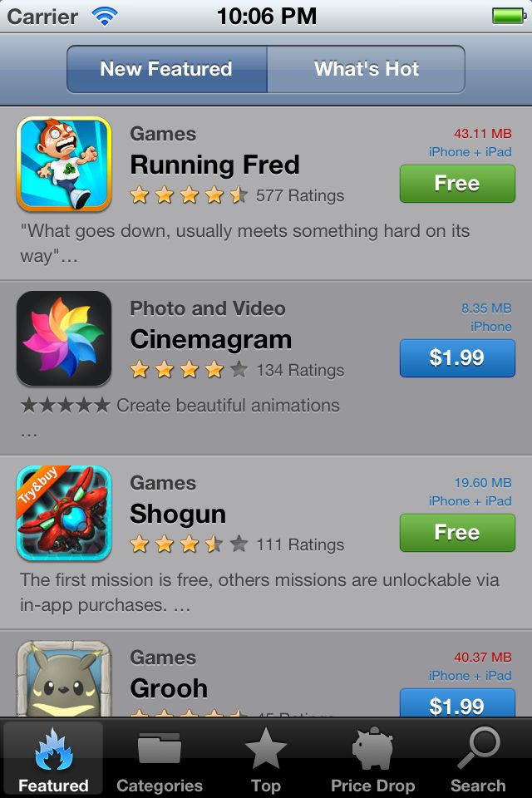Buy Grooh for $1.99
532x798 pixels.
coord(457,703)
